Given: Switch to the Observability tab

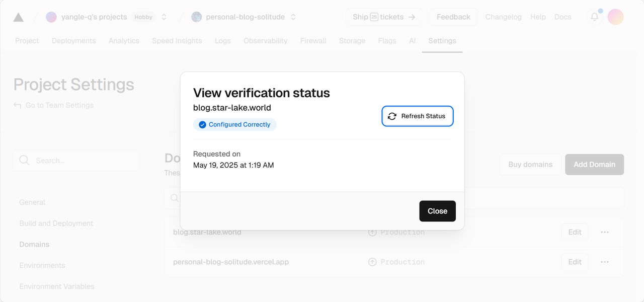Looking at the screenshot, I should pos(266,41).
